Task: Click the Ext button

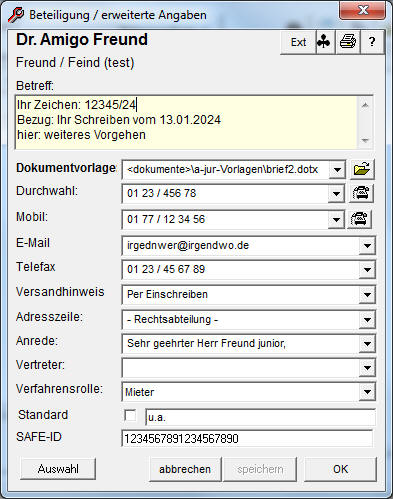Action: tap(298, 42)
